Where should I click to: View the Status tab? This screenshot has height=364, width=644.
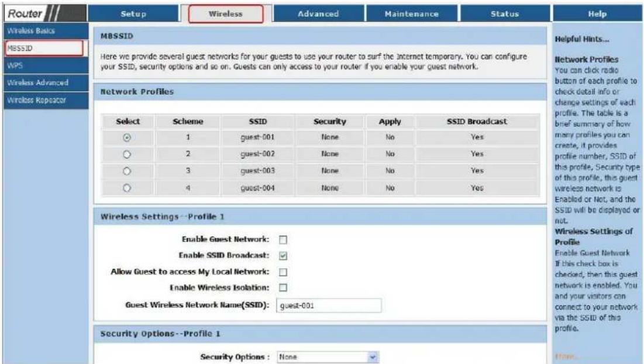pyautogui.click(x=505, y=13)
